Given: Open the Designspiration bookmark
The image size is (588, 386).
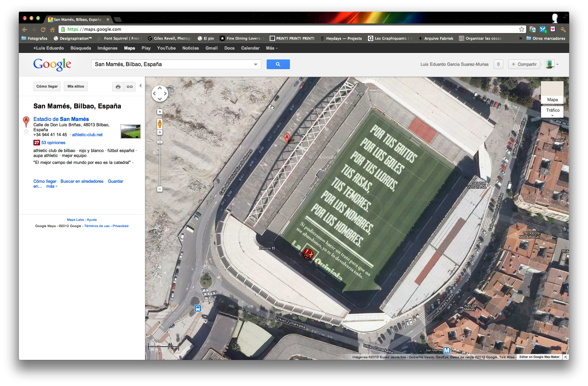Looking at the screenshot, I should [73, 38].
